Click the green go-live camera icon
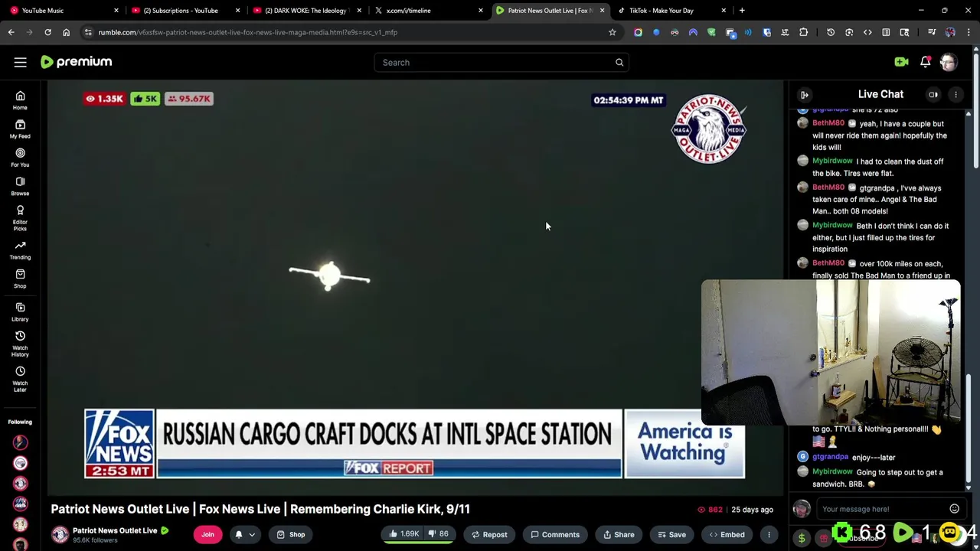Viewport: 980px width, 551px height. (901, 62)
